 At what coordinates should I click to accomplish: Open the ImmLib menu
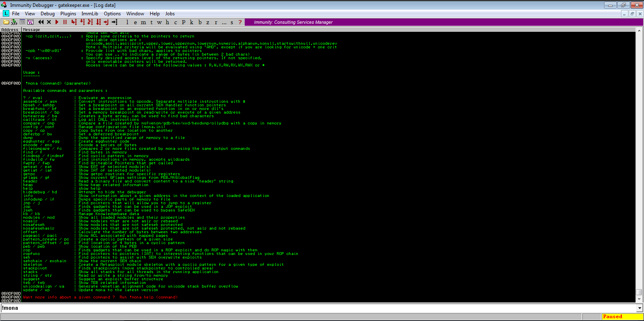point(89,14)
